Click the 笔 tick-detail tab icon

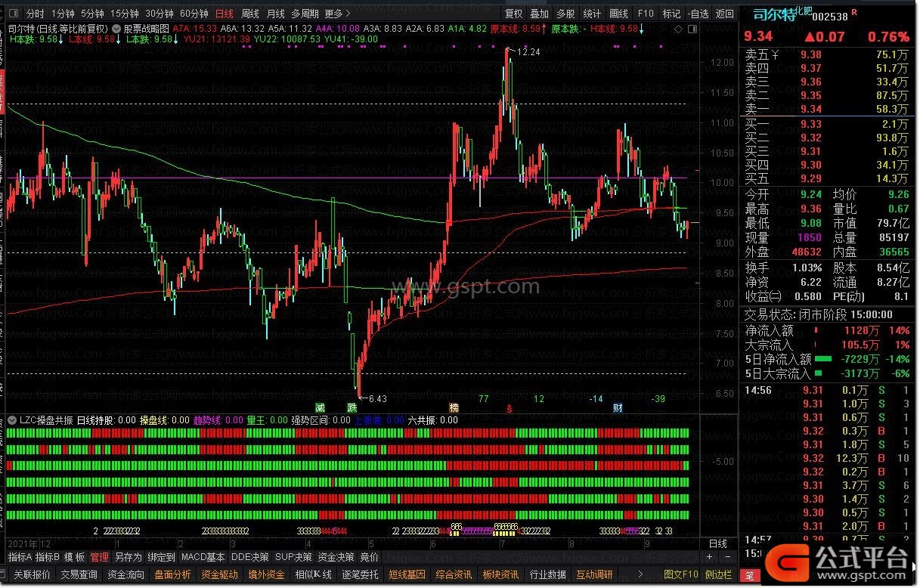[x=751, y=574]
